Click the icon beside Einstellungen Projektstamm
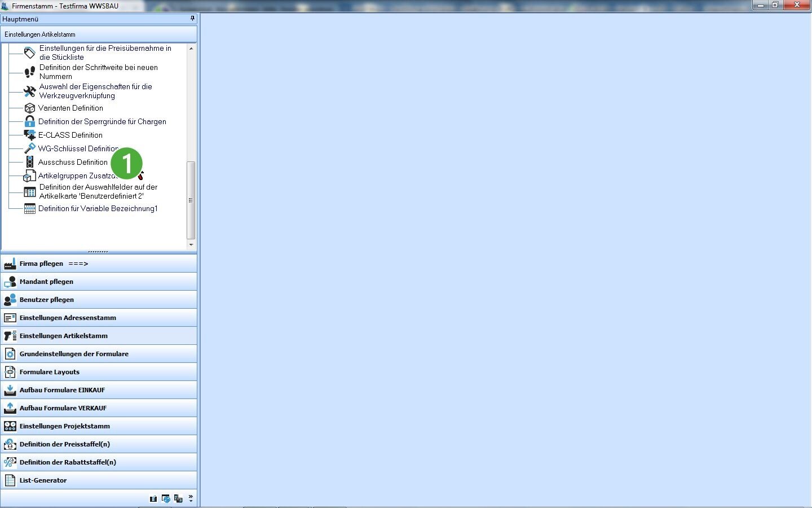The height and width of the screenshot is (508, 812). click(x=10, y=426)
